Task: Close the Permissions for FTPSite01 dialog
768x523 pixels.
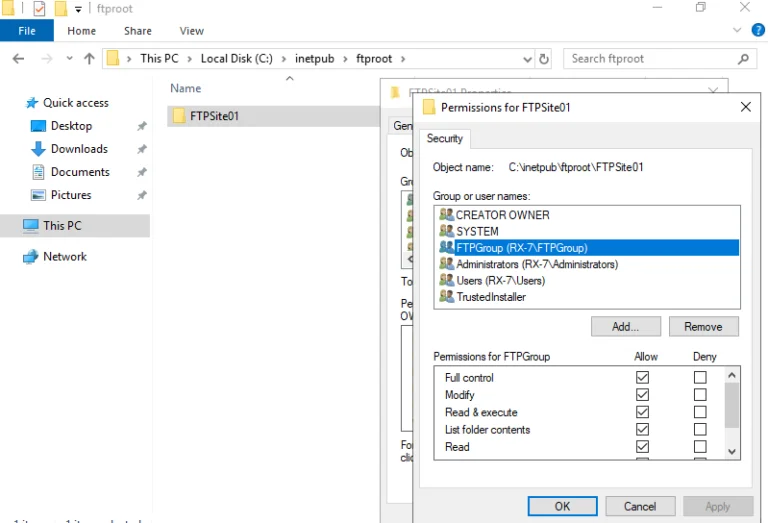Action: pyautogui.click(x=745, y=107)
